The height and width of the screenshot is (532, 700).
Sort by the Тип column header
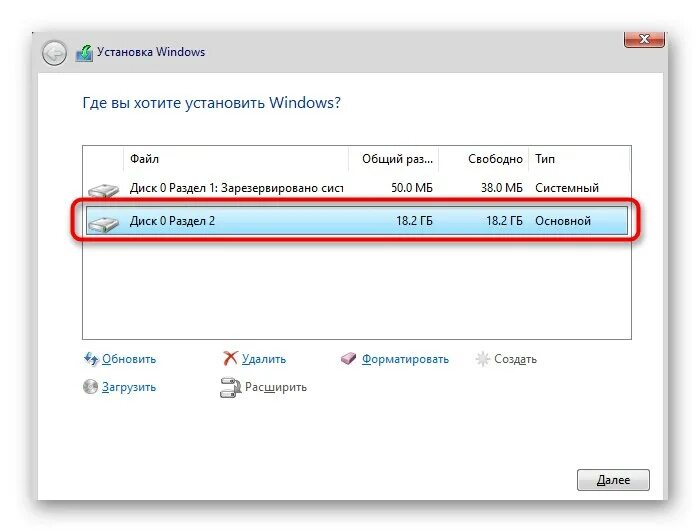click(579, 159)
